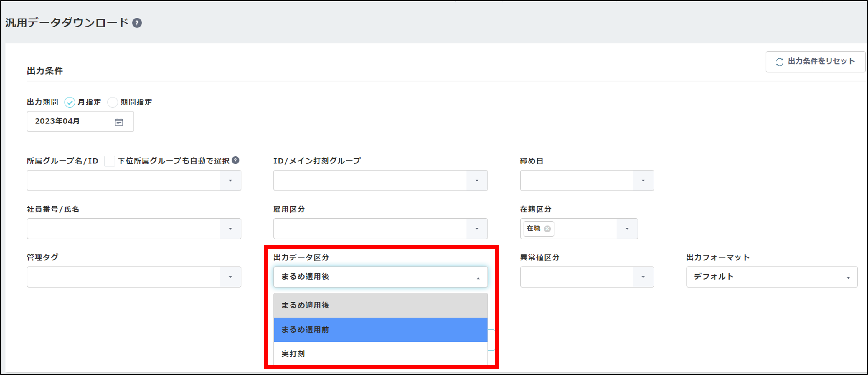Expand 所属グループ名/ID dropdown

click(230, 181)
